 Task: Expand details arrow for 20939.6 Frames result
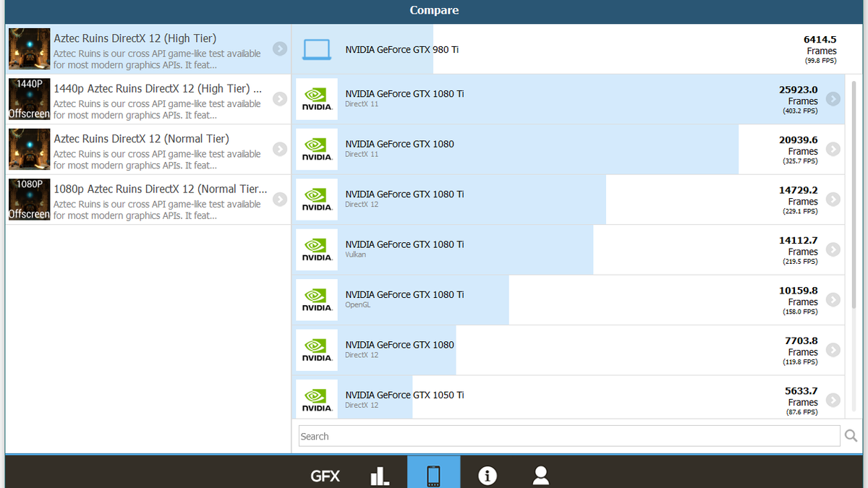(833, 149)
